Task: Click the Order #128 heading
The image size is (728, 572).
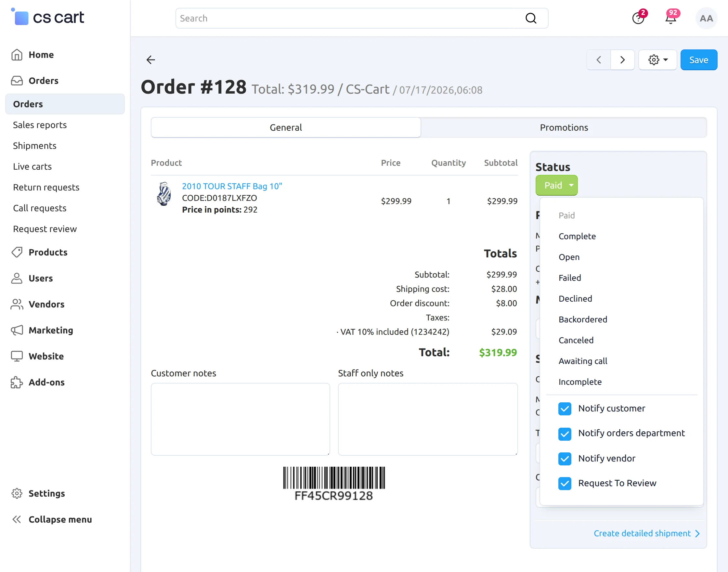Action: [x=194, y=87]
